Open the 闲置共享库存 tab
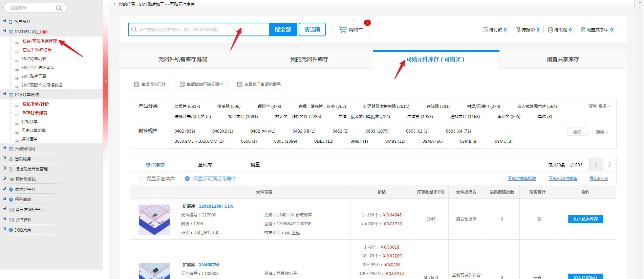Image resolution: width=644 pixels, height=279 pixels. 562,60
